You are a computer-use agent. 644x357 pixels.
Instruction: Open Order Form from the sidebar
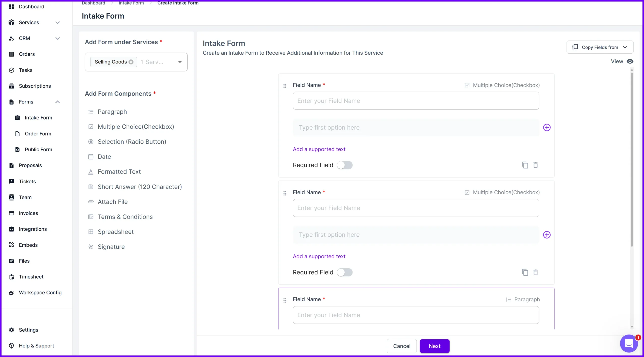[x=38, y=133]
